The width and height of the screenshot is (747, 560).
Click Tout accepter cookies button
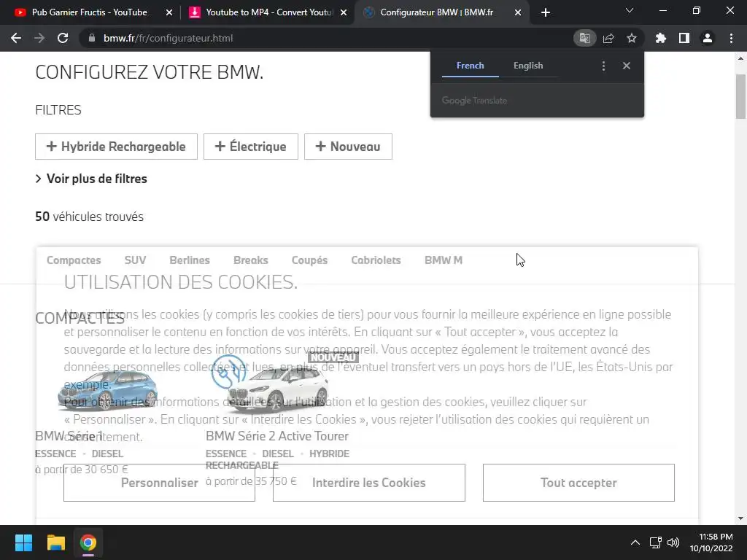(x=578, y=483)
